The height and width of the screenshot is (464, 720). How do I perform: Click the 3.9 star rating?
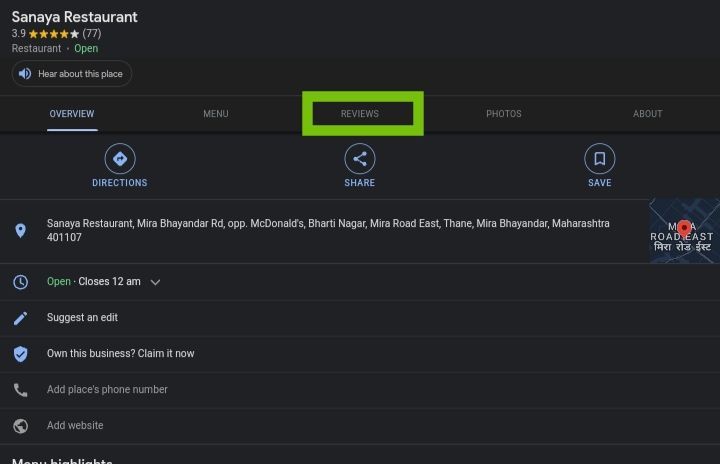pos(45,34)
